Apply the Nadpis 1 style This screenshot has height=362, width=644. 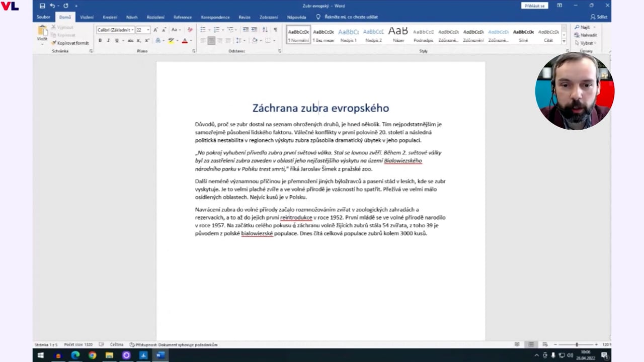(x=349, y=35)
